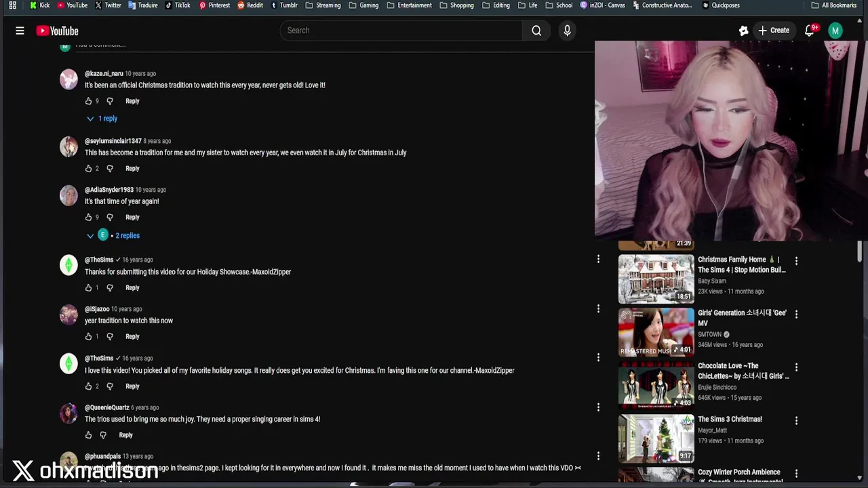Dislike the @AdiaSnyder1983 comment

tap(110, 217)
